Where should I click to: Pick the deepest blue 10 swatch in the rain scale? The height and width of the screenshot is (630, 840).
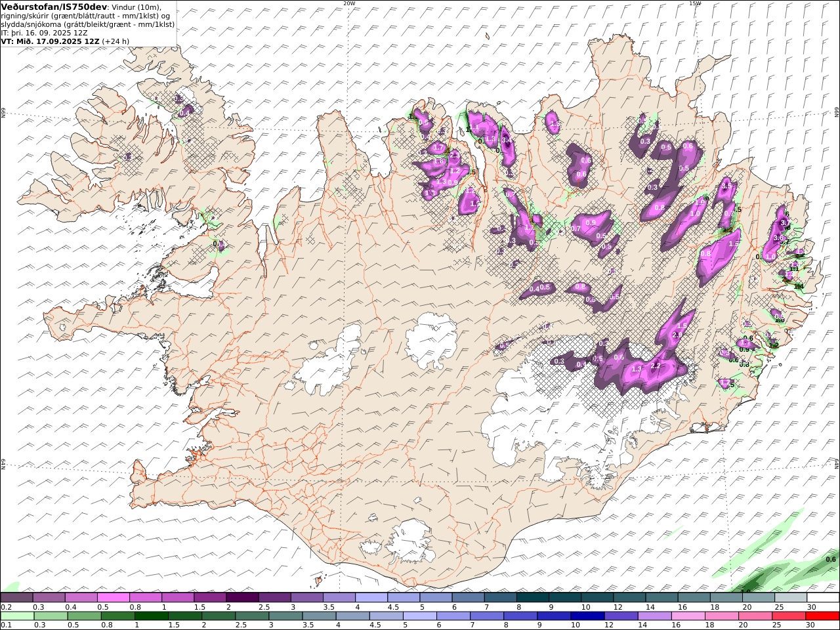coord(587,616)
